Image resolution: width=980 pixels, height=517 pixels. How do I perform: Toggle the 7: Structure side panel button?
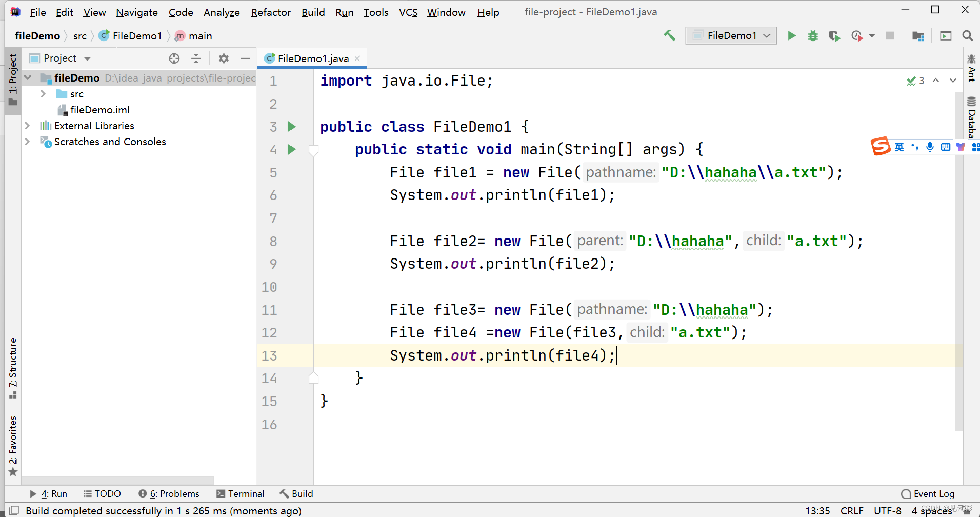click(13, 368)
